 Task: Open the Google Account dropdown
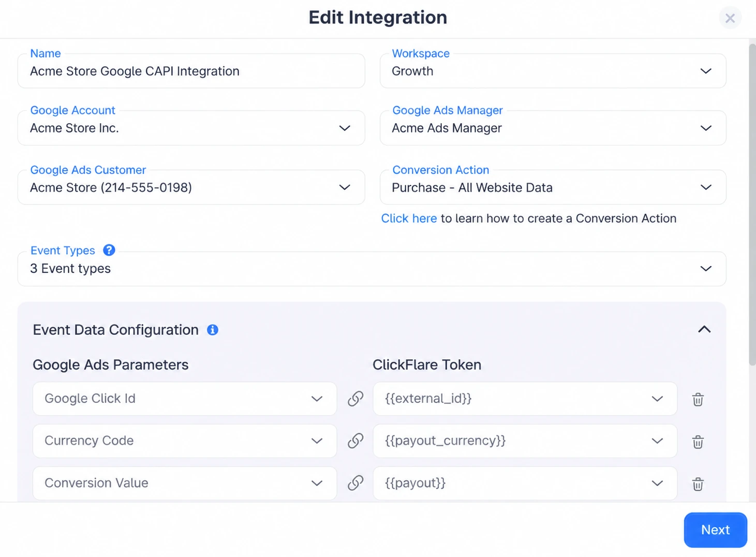tap(191, 128)
